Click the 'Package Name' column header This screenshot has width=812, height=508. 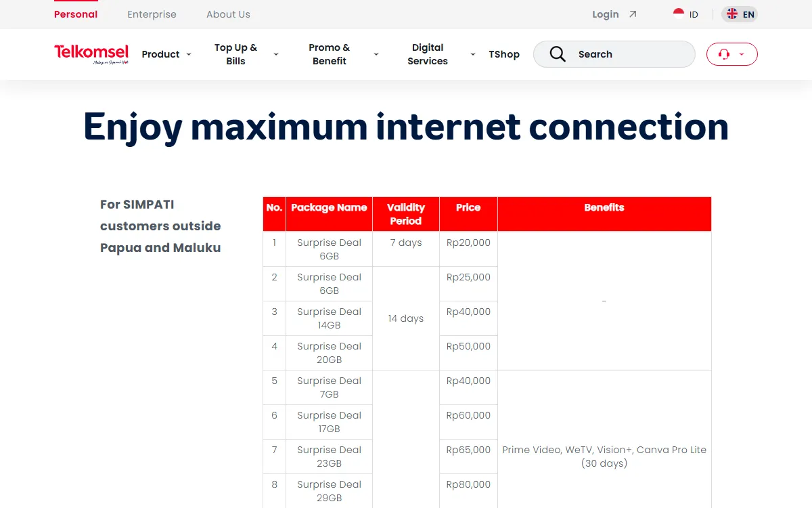(x=329, y=214)
